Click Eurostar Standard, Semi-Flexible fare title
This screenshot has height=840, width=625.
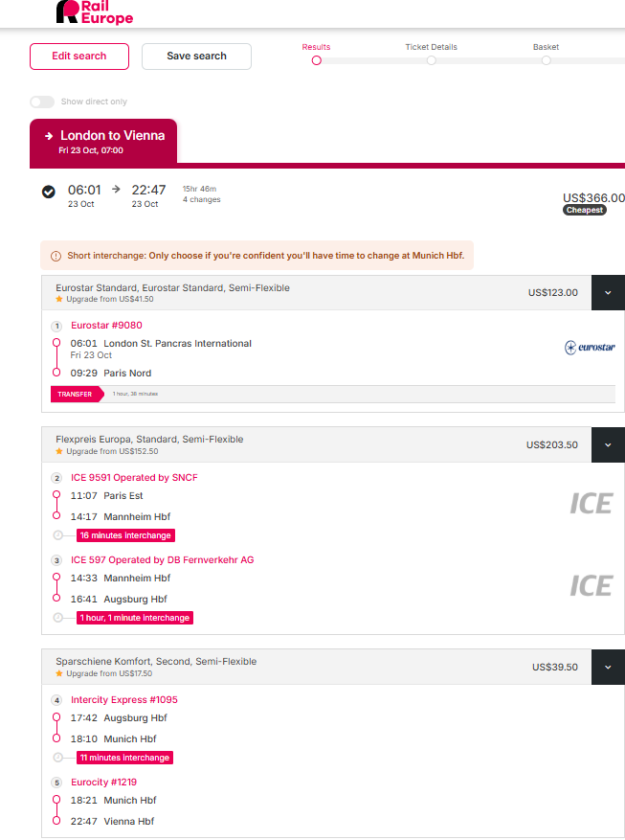click(x=173, y=287)
